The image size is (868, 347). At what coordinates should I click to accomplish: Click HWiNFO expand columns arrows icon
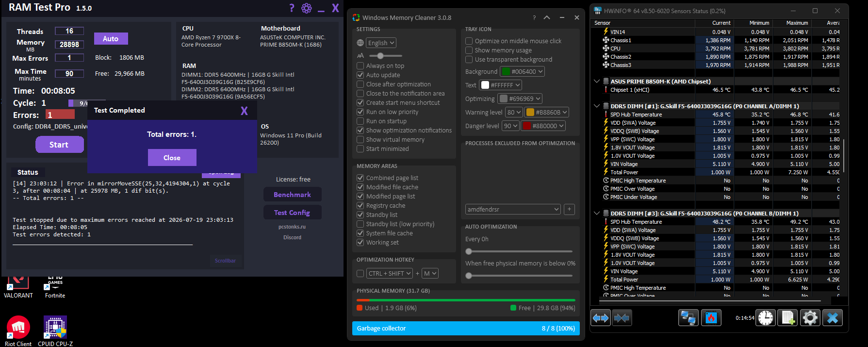pos(601,318)
